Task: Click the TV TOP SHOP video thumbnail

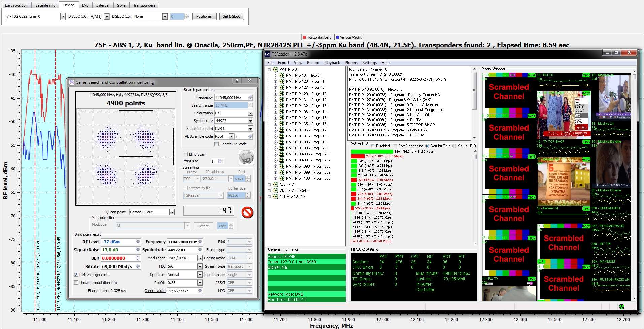Action: (x=563, y=115)
